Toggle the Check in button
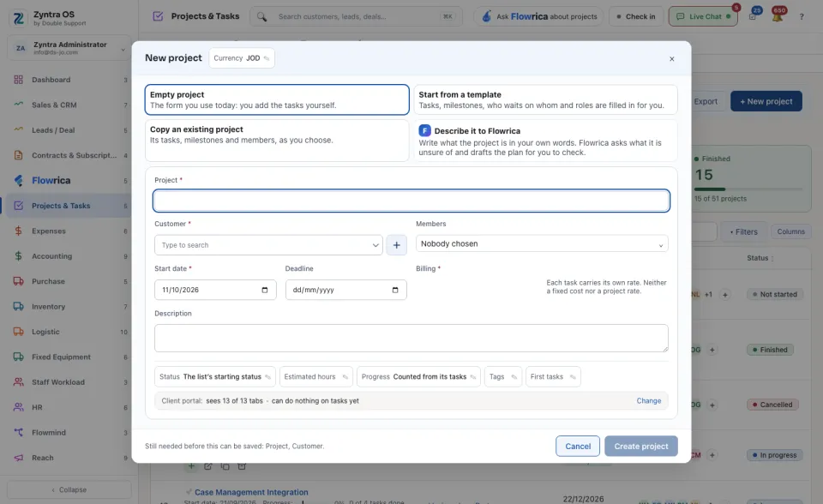Image resolution: width=823 pixels, height=504 pixels. [x=636, y=17]
